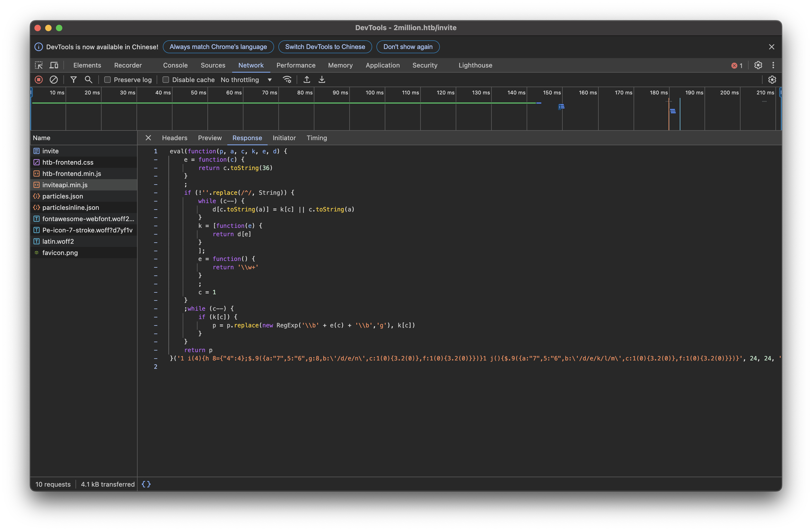Import a HAR file
The image size is (812, 531).
[306, 80]
